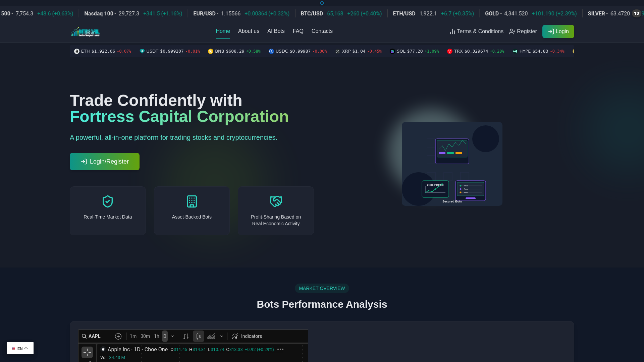Select the 1m chart interval
The image size is (644, 362).
133,336
